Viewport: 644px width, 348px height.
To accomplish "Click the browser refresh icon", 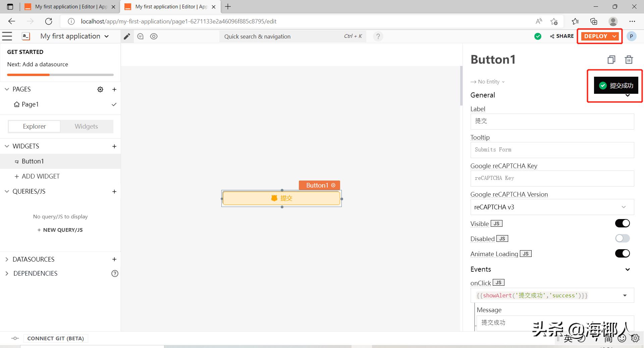I will click(49, 21).
